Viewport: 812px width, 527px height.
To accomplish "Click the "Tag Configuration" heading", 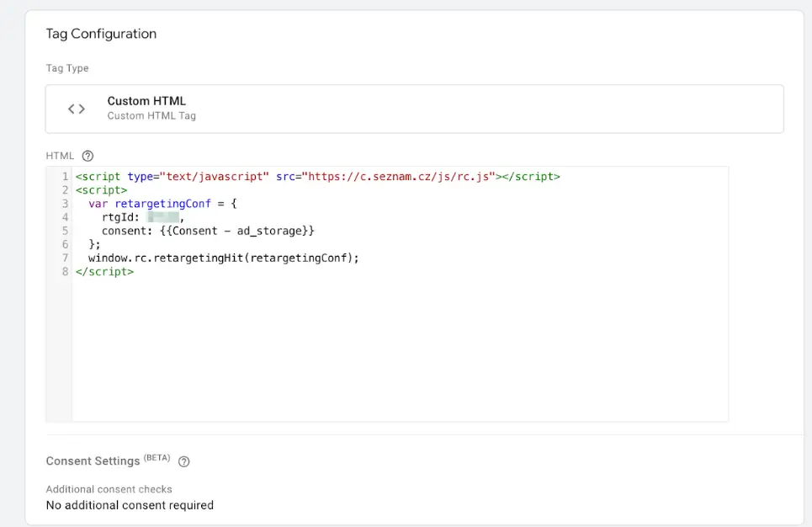I will [101, 35].
